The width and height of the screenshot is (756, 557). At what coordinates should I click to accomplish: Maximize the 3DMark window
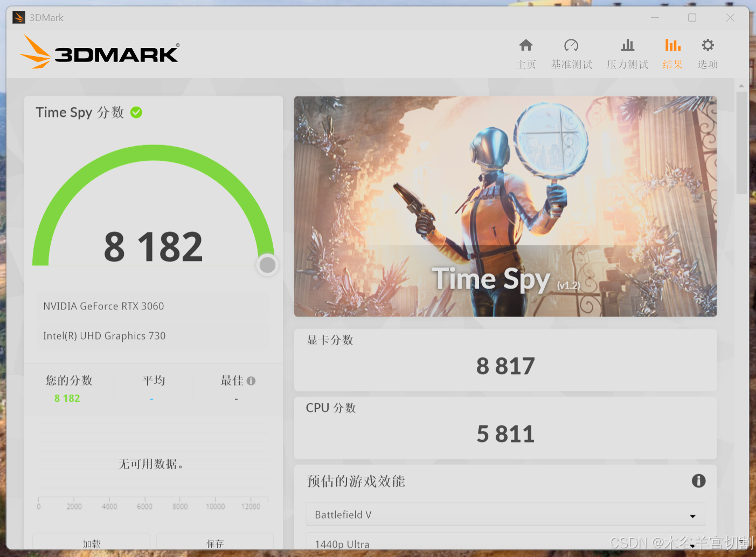(x=692, y=18)
